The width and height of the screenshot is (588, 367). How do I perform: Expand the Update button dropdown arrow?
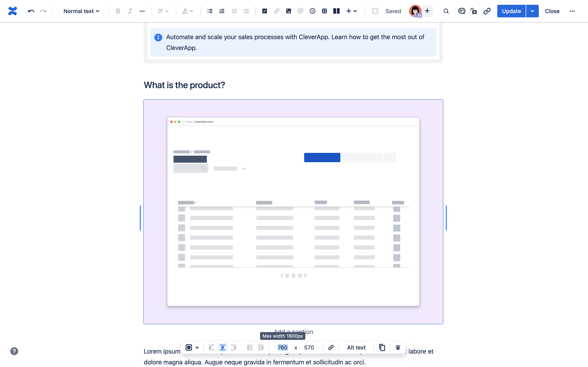[532, 11]
